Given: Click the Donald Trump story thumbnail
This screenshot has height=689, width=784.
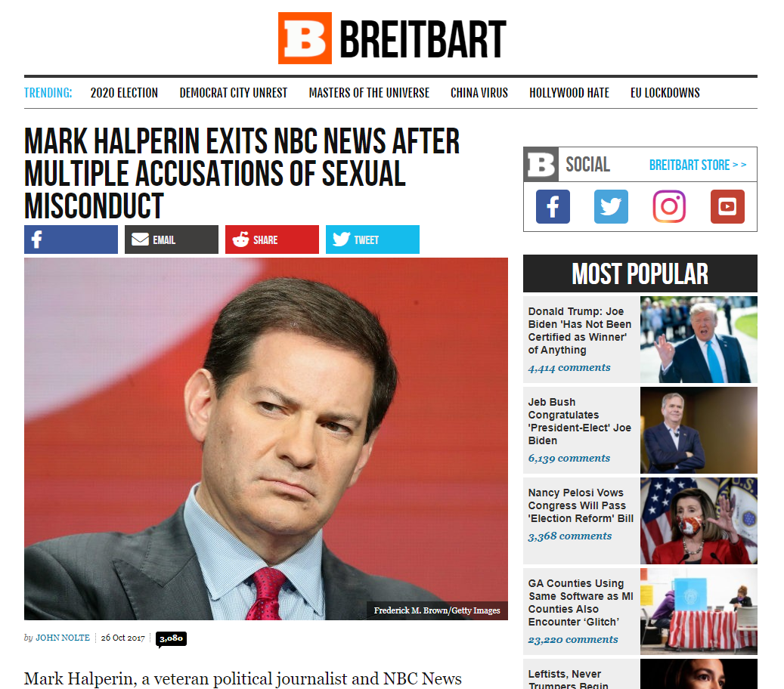Looking at the screenshot, I should (x=699, y=340).
